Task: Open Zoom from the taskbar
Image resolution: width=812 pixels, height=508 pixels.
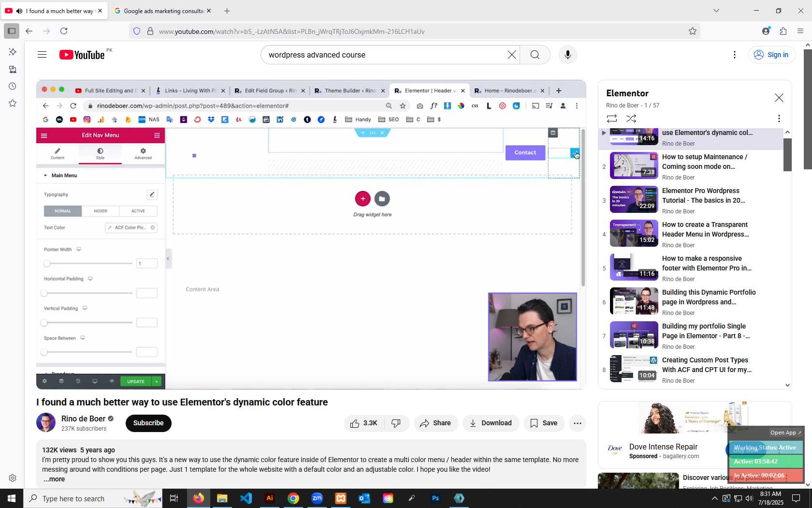Action: pyautogui.click(x=317, y=498)
